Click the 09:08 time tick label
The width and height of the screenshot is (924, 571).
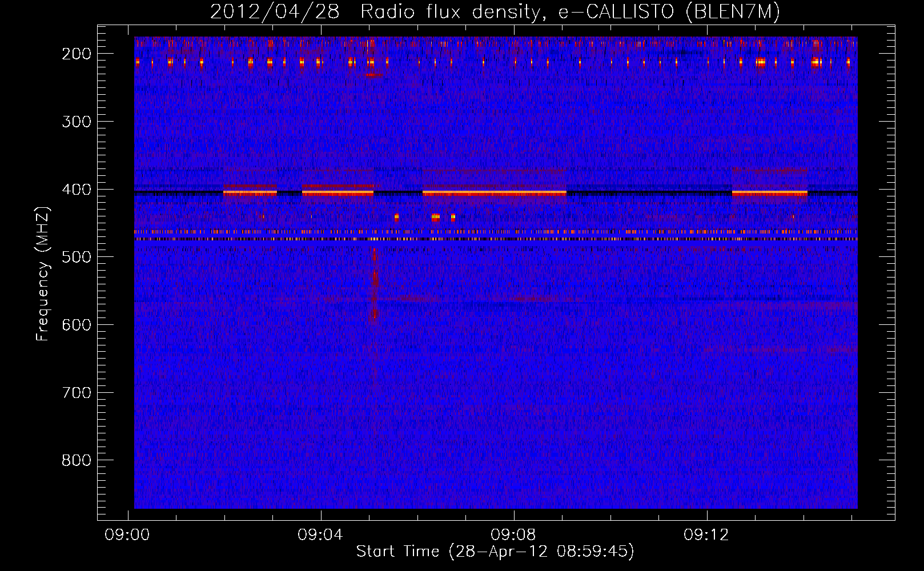[513, 534]
